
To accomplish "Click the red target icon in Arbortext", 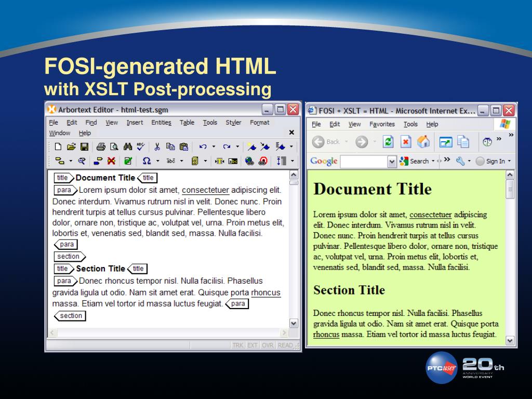I will point(263,161).
